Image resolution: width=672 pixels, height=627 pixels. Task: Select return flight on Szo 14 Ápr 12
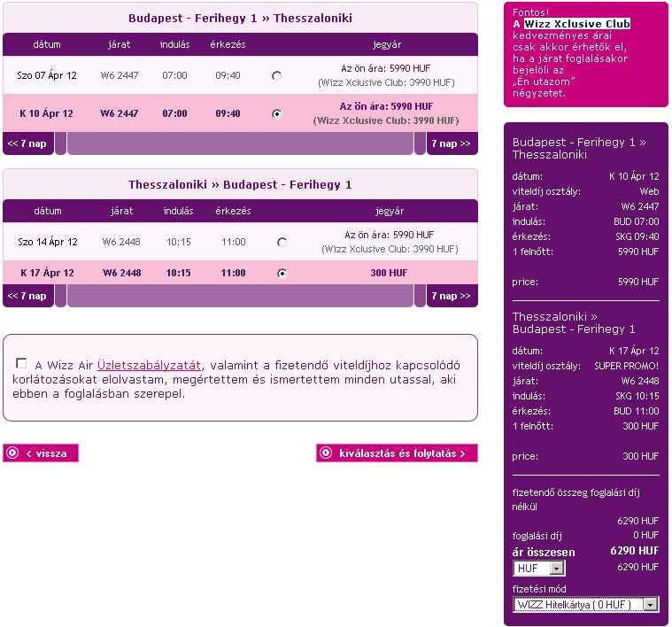282,242
